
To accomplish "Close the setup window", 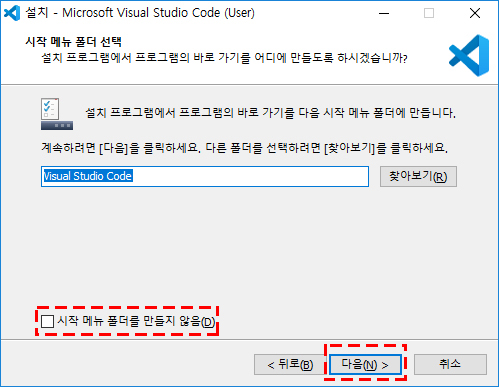I will [x=475, y=13].
